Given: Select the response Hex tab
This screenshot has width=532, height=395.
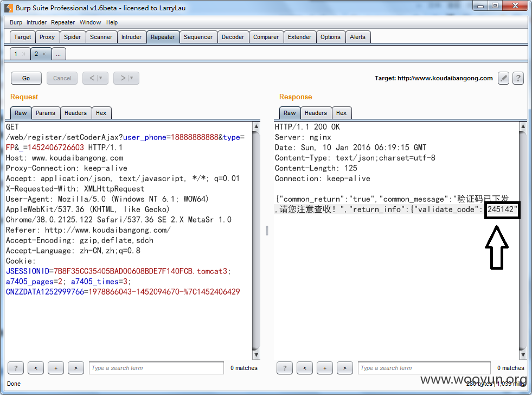Looking at the screenshot, I should (341, 113).
